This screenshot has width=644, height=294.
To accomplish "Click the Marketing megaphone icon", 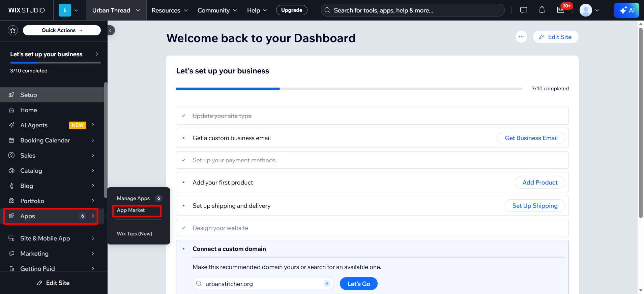I will click(11, 253).
